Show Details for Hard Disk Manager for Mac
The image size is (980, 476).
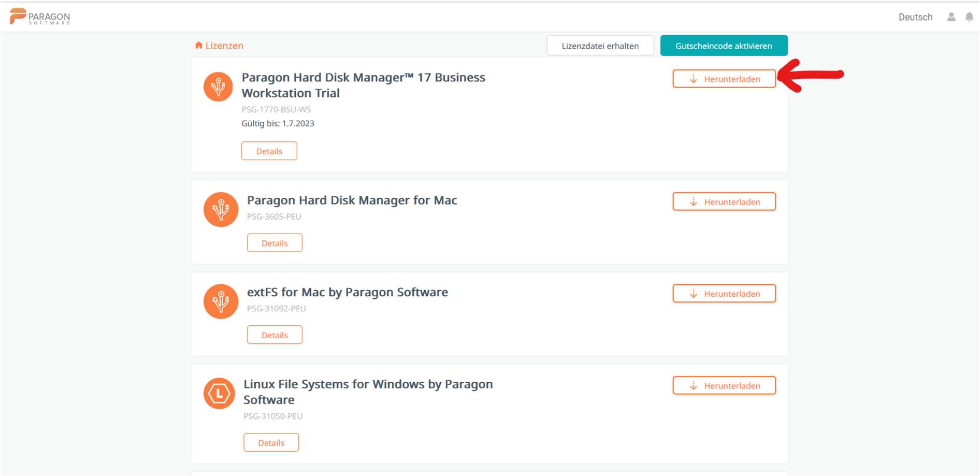point(275,243)
